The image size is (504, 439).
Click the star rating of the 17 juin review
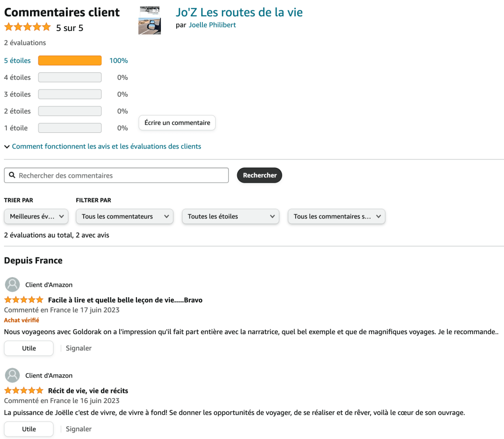point(24,300)
